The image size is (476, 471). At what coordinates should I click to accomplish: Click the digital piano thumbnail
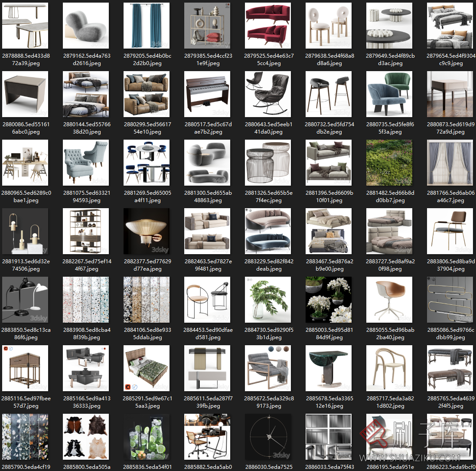pos(207,94)
